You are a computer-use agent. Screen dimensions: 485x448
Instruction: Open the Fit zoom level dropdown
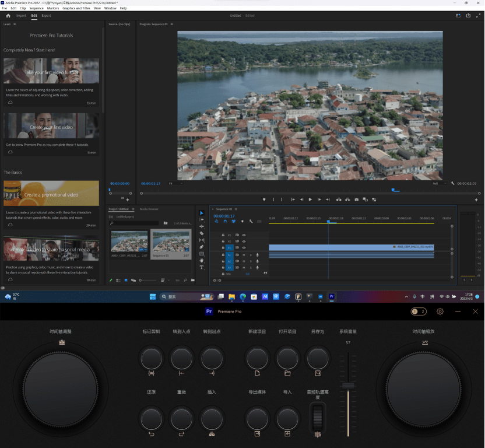175,183
